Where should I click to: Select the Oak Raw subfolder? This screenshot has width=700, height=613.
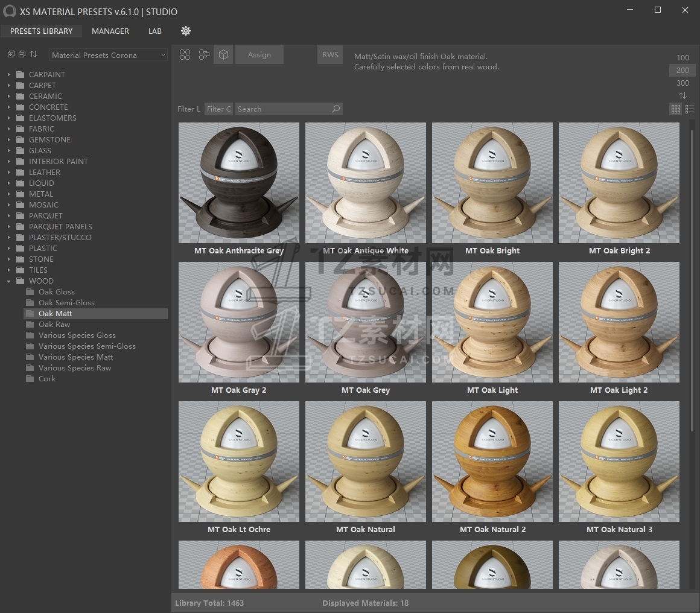54,324
